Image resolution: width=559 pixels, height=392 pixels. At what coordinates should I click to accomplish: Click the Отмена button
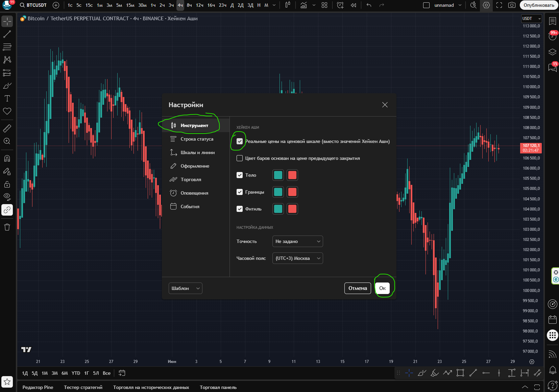(358, 288)
